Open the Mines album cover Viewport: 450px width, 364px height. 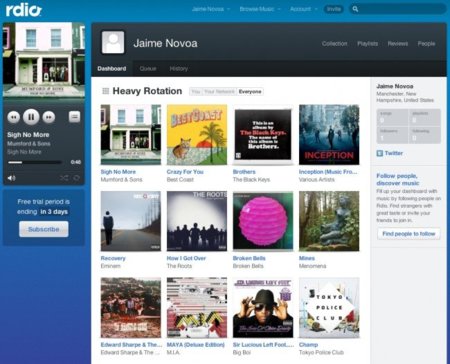click(329, 221)
